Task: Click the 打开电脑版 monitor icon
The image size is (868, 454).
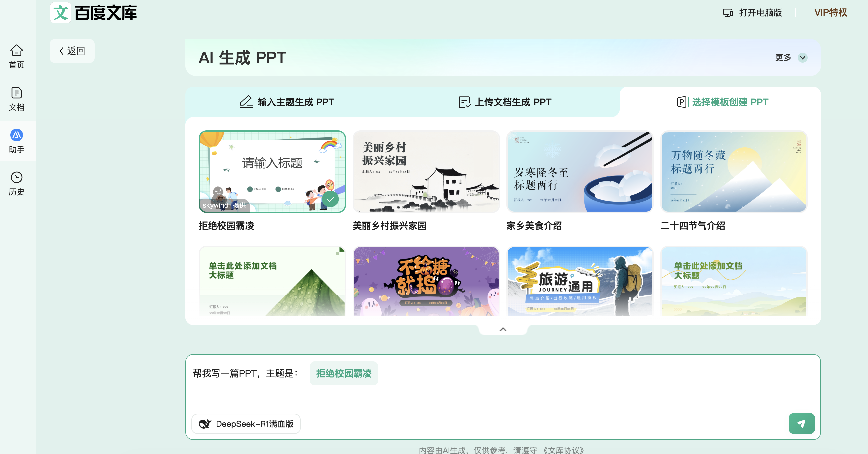Action: 728,13
